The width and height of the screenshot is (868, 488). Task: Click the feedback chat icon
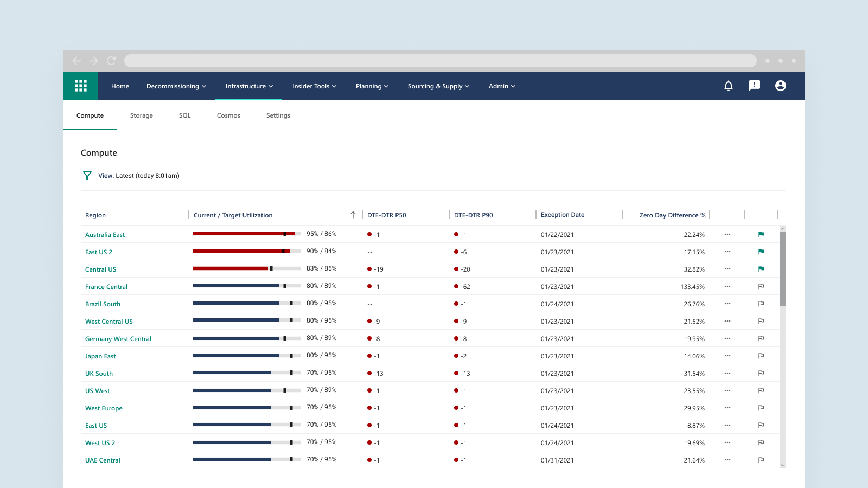pos(754,86)
